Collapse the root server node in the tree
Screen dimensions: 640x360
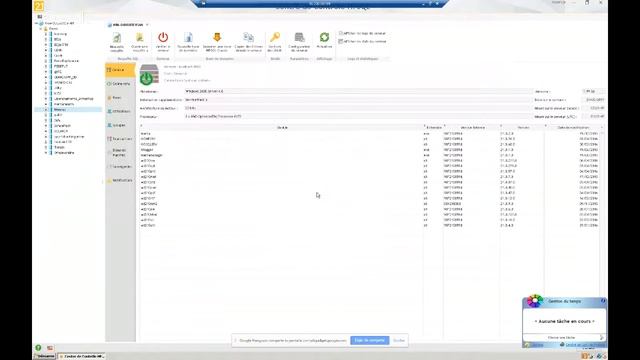click(37, 24)
